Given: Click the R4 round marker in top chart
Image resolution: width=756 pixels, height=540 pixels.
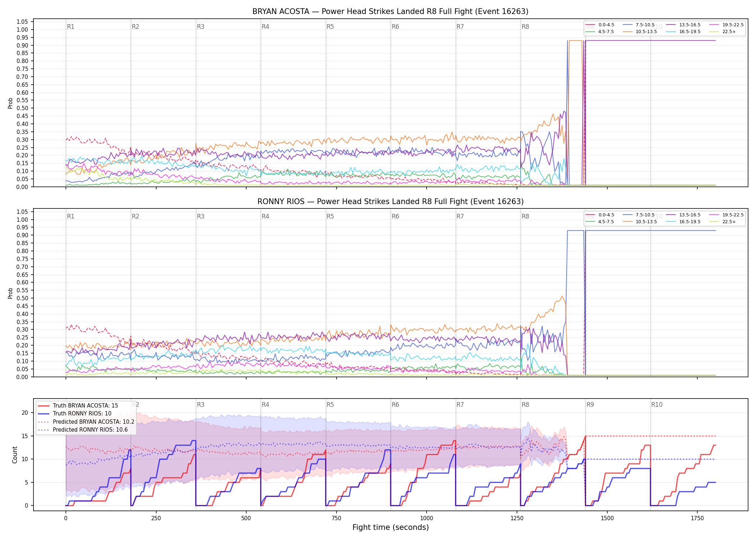Looking at the screenshot, I should pos(265,27).
